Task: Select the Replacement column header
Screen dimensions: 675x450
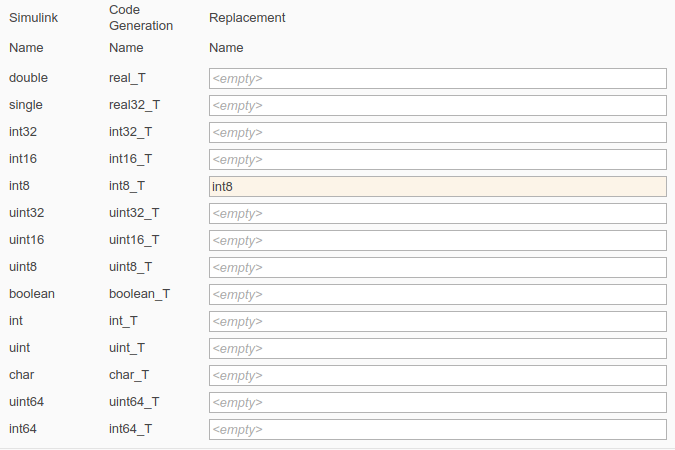Action: (247, 18)
